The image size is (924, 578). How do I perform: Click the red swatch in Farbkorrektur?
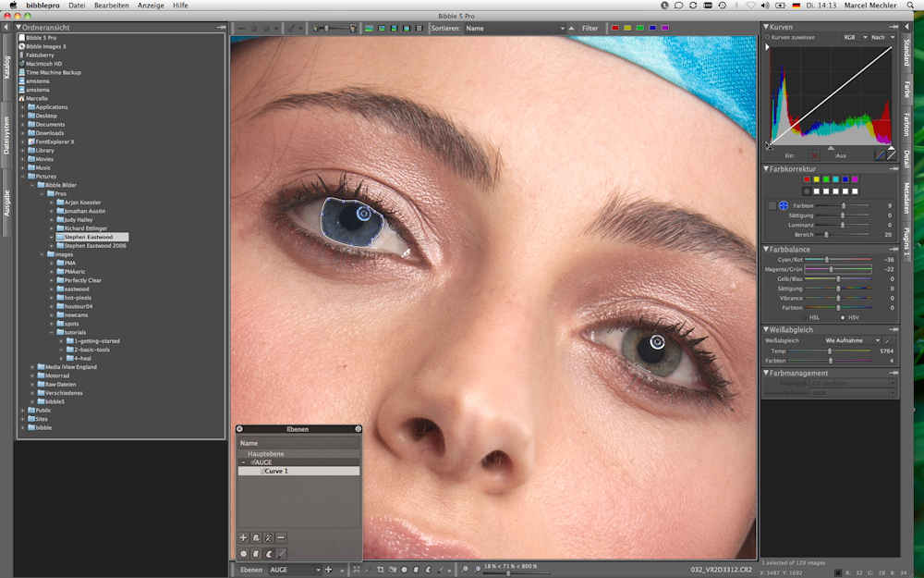point(807,179)
